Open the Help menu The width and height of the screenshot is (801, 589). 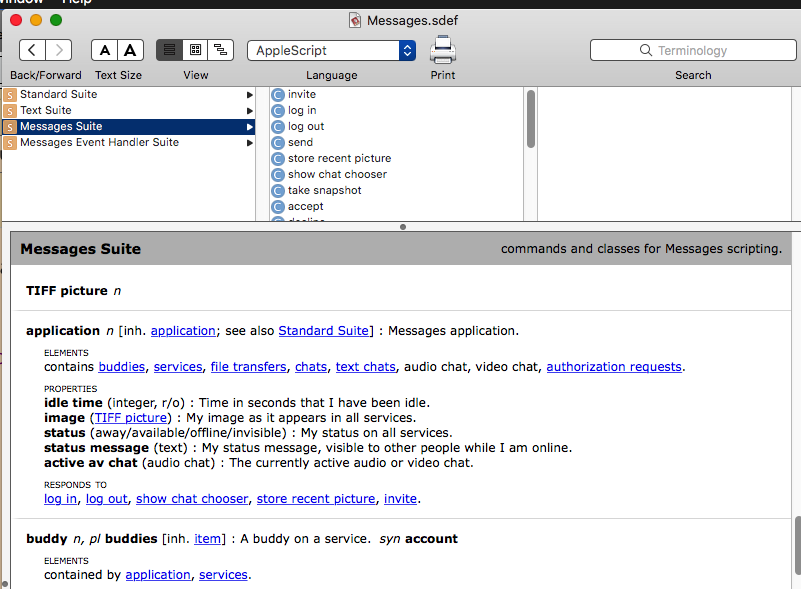77,3
